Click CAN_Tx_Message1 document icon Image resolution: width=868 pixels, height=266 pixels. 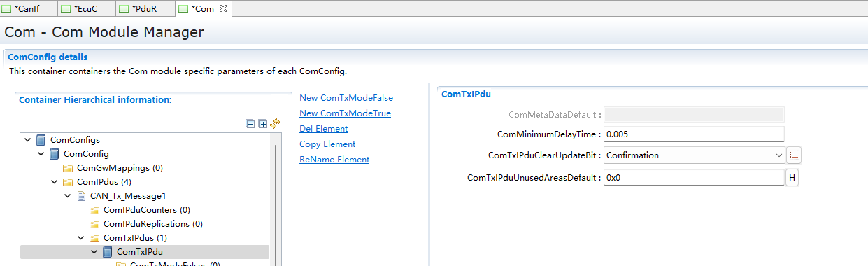[x=81, y=196]
